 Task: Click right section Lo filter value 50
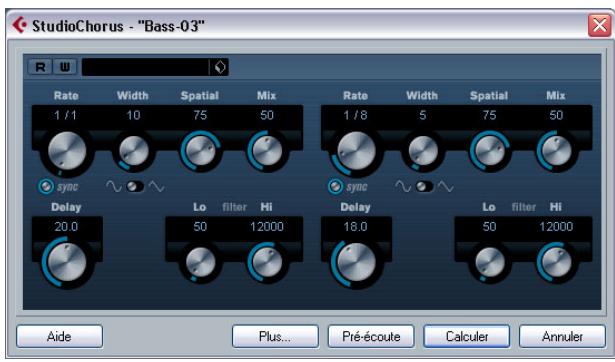coord(489,227)
